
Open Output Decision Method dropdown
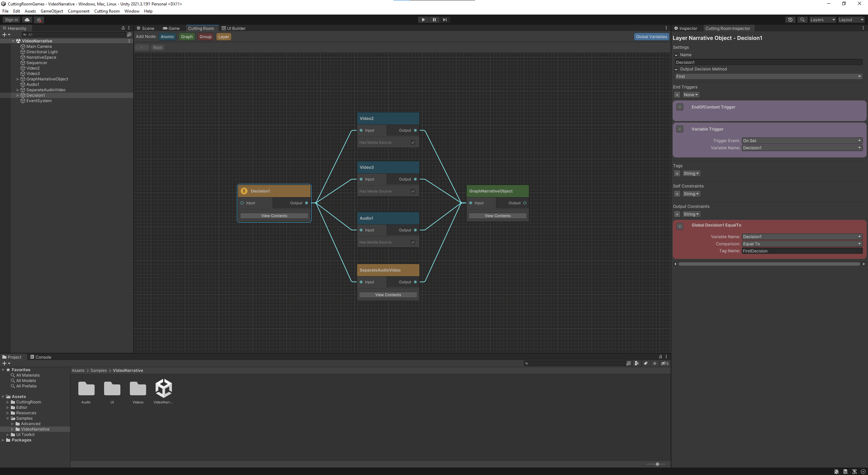(768, 77)
